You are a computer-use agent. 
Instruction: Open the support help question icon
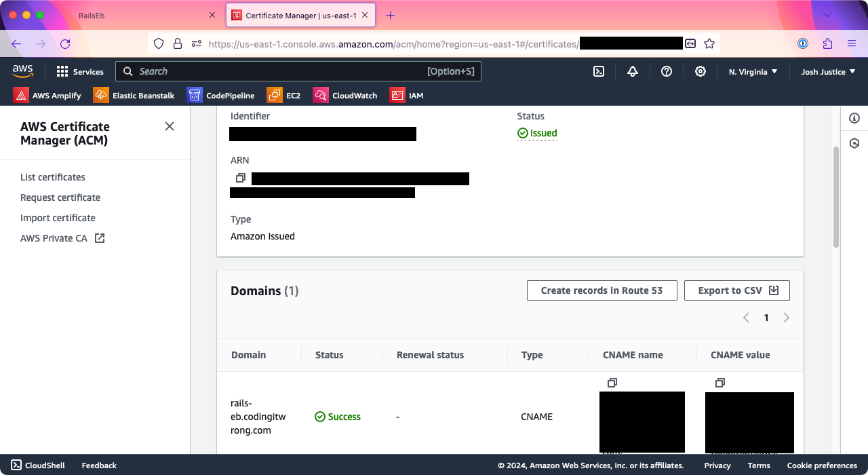(x=667, y=71)
